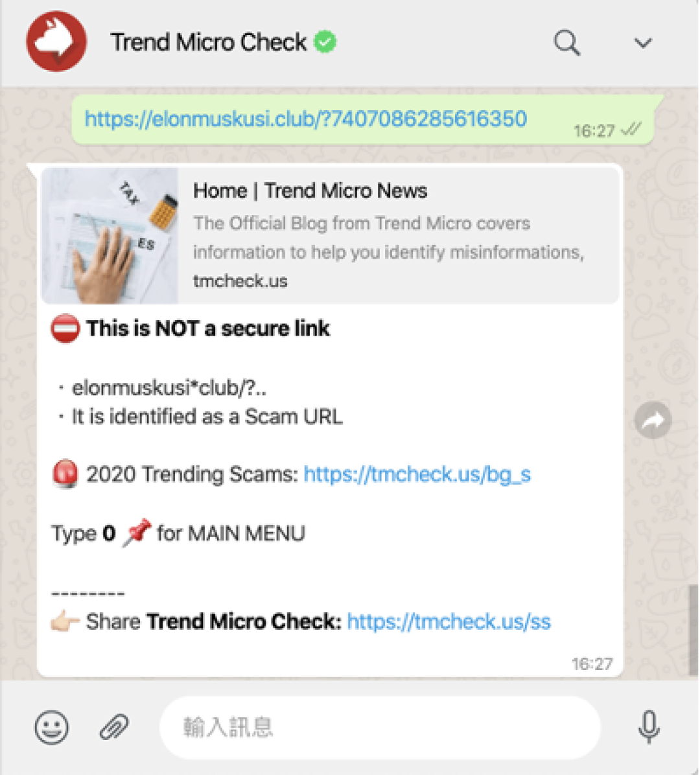Open Home | Trend Micro News preview title
700x775 pixels.
point(310,191)
